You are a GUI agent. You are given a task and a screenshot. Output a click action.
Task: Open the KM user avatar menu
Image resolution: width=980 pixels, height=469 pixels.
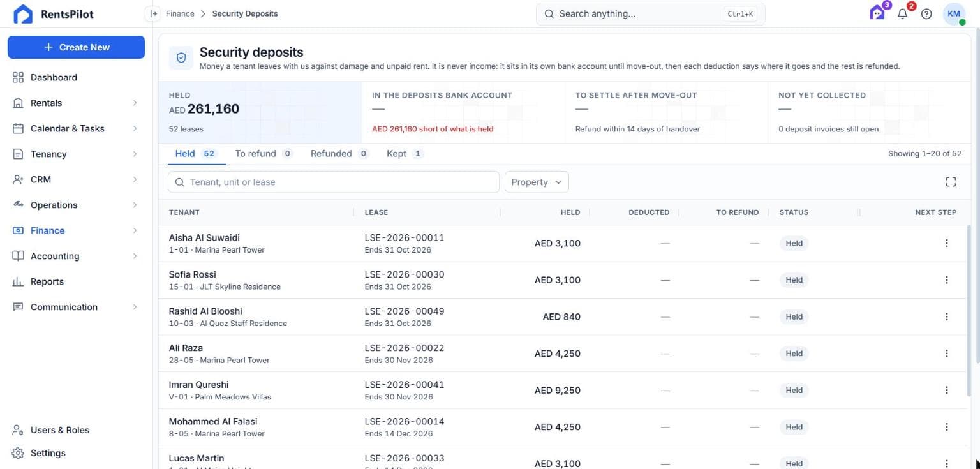pyautogui.click(x=954, y=14)
